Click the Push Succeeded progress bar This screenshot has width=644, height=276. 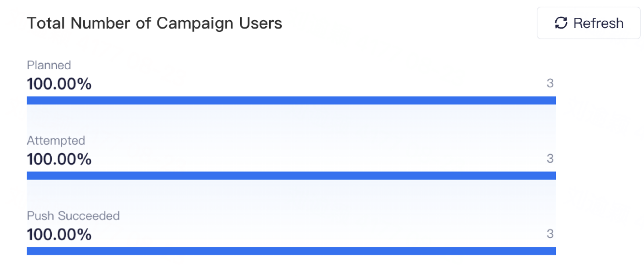pyautogui.click(x=291, y=251)
